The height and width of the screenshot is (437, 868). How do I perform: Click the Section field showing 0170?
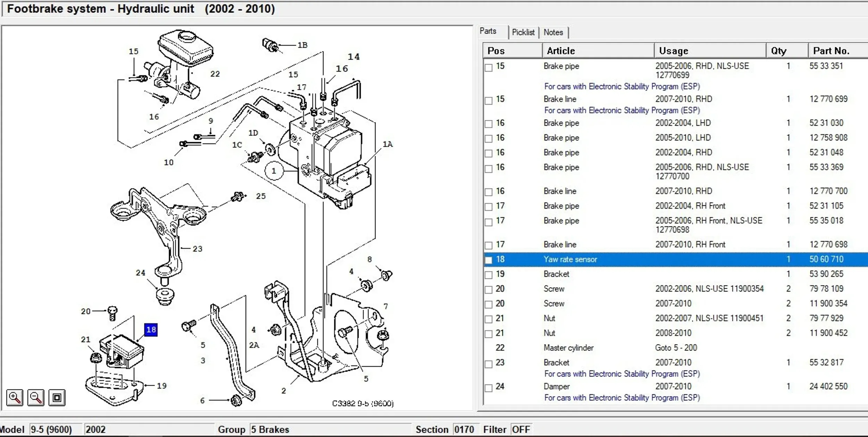(x=466, y=429)
